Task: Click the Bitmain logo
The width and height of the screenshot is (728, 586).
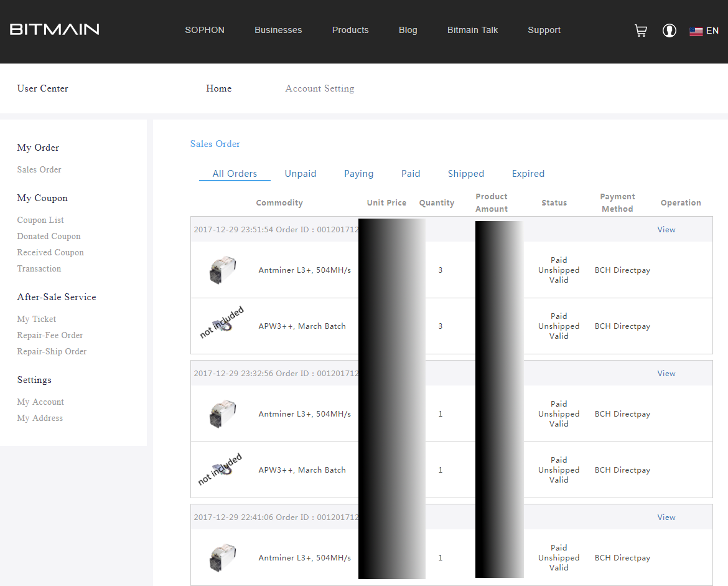Action: click(x=55, y=29)
